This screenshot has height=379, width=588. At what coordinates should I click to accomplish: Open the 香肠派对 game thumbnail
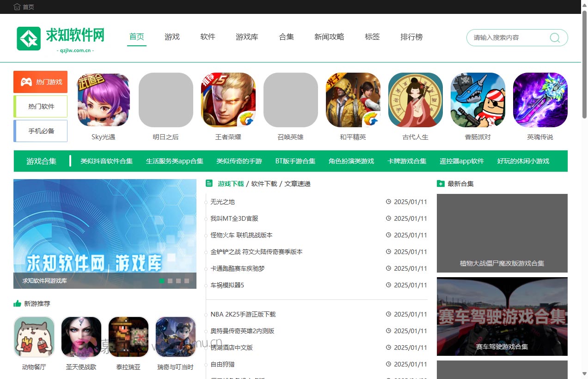(x=478, y=99)
